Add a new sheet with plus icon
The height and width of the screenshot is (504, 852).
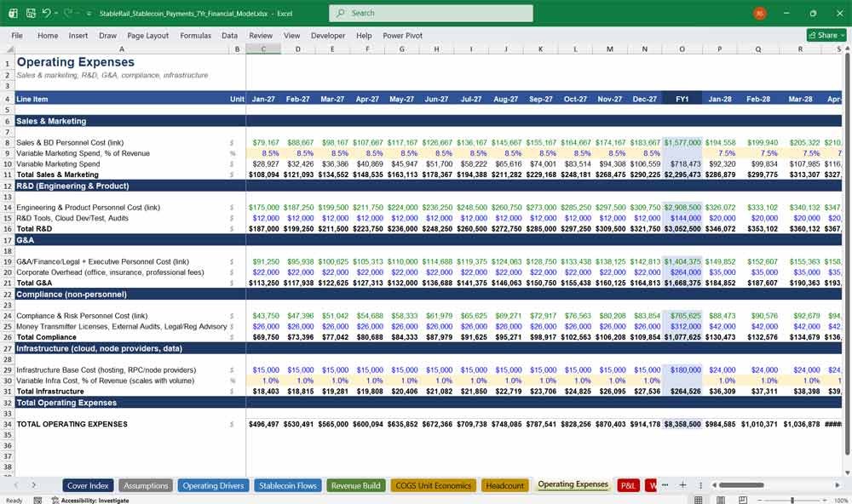pyautogui.click(x=683, y=485)
